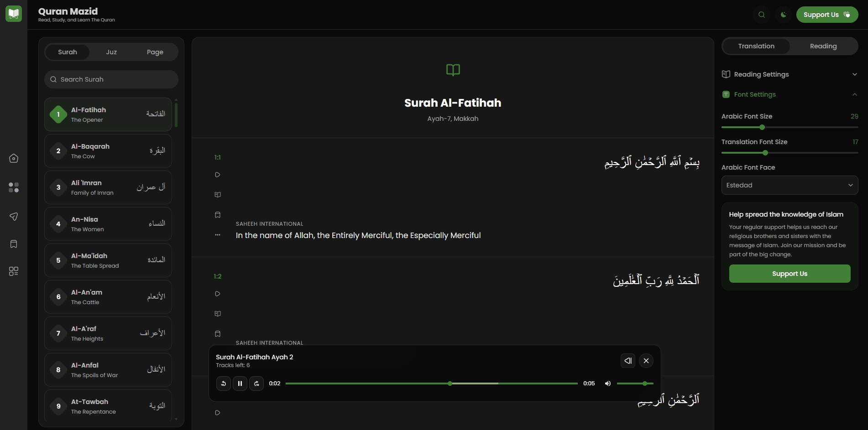Click the audio progress bar
This screenshot has width=868, height=430.
pos(432,383)
